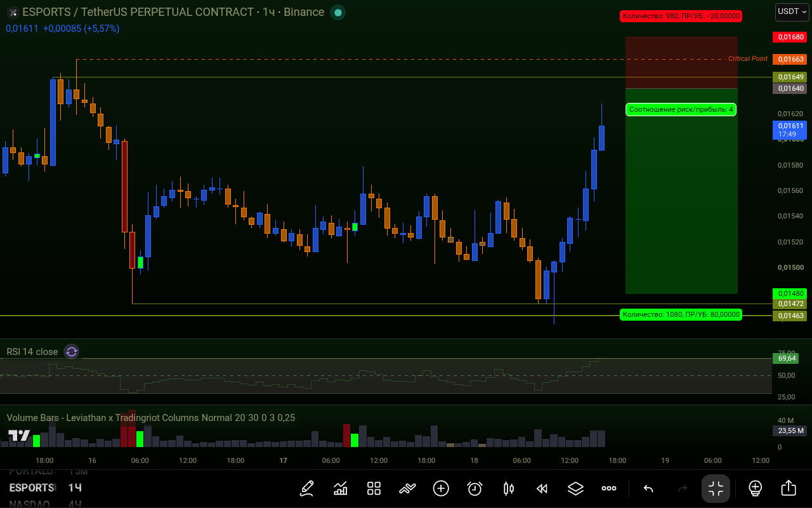Click the 0,01472 price axis label
812x508 pixels.
coord(790,304)
